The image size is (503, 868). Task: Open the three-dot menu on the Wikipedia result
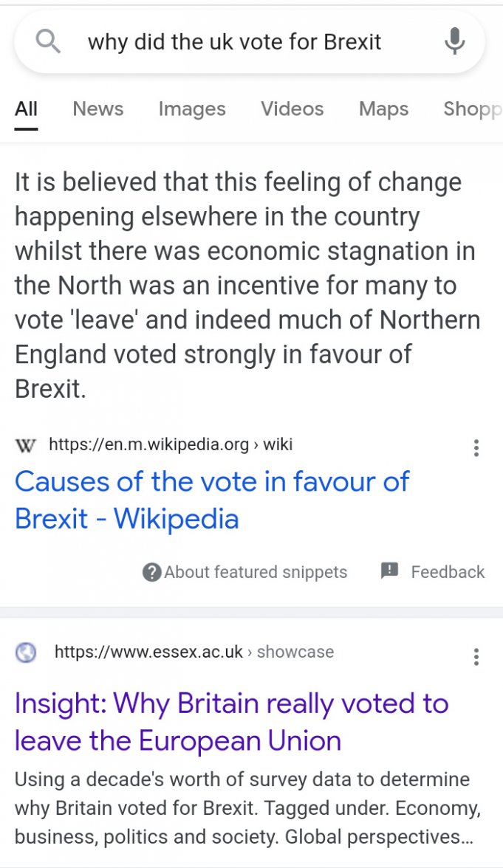click(x=476, y=448)
